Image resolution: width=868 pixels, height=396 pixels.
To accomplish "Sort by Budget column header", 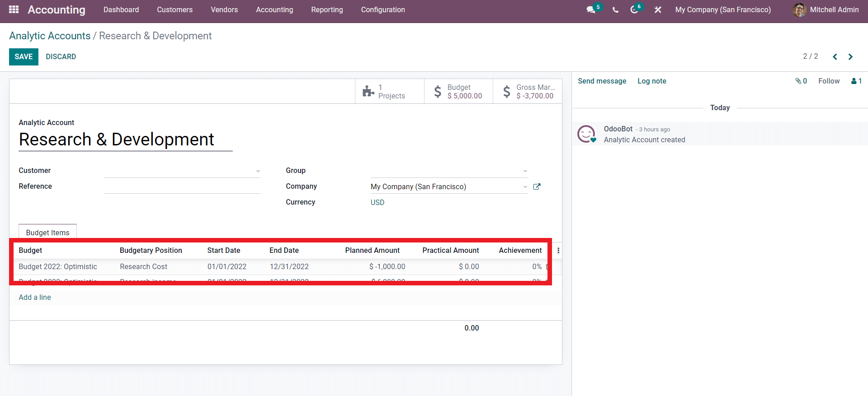I will pyautogui.click(x=30, y=251).
